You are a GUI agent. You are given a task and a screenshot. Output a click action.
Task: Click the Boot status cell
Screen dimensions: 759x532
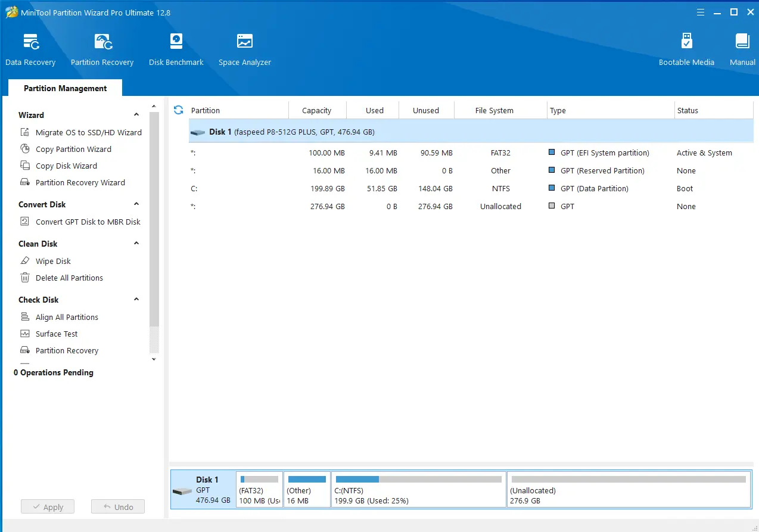tap(685, 188)
